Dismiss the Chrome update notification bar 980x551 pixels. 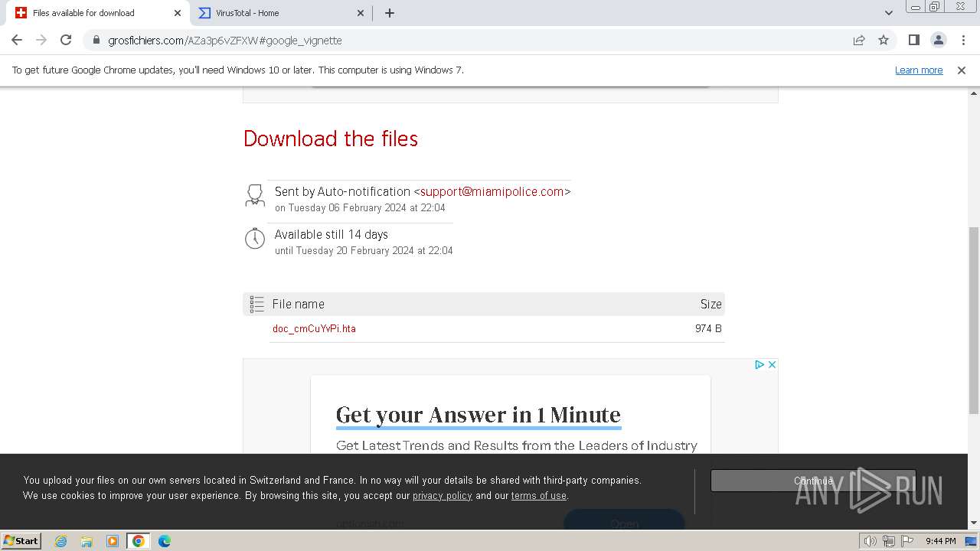click(x=962, y=70)
